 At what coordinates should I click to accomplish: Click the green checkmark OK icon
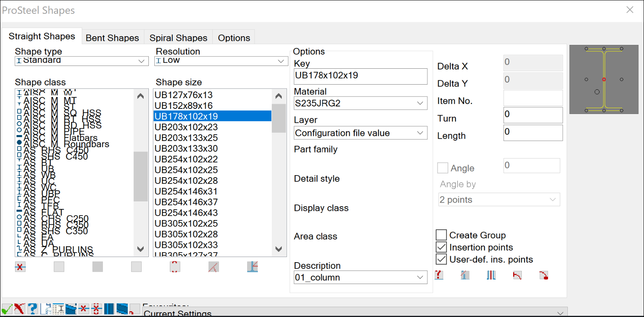pyautogui.click(x=6, y=309)
